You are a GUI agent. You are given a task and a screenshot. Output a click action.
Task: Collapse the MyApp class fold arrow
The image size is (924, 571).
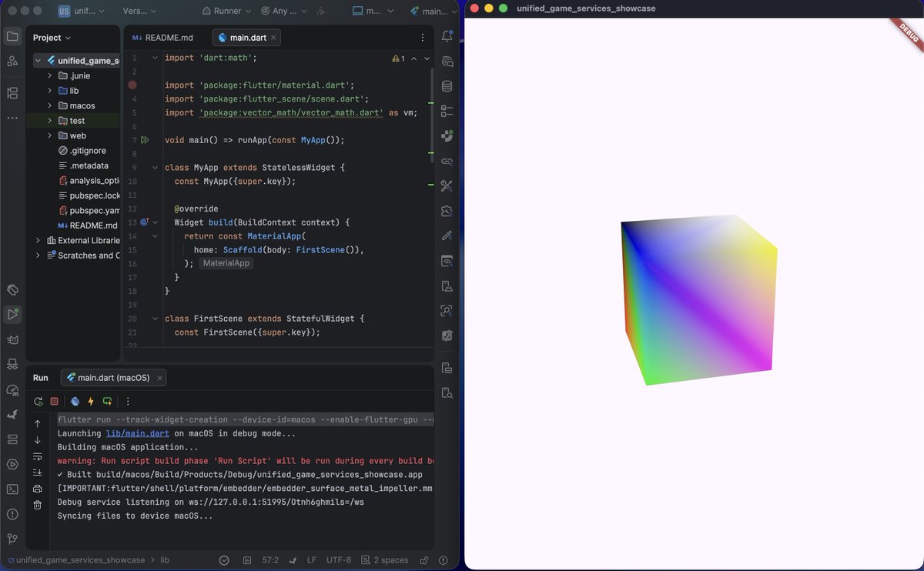click(155, 167)
